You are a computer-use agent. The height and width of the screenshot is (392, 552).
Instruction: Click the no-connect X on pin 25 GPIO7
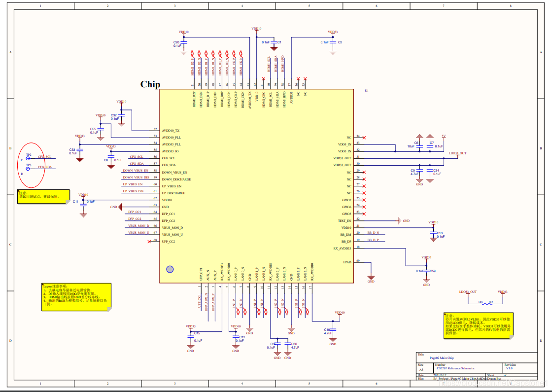(364, 200)
